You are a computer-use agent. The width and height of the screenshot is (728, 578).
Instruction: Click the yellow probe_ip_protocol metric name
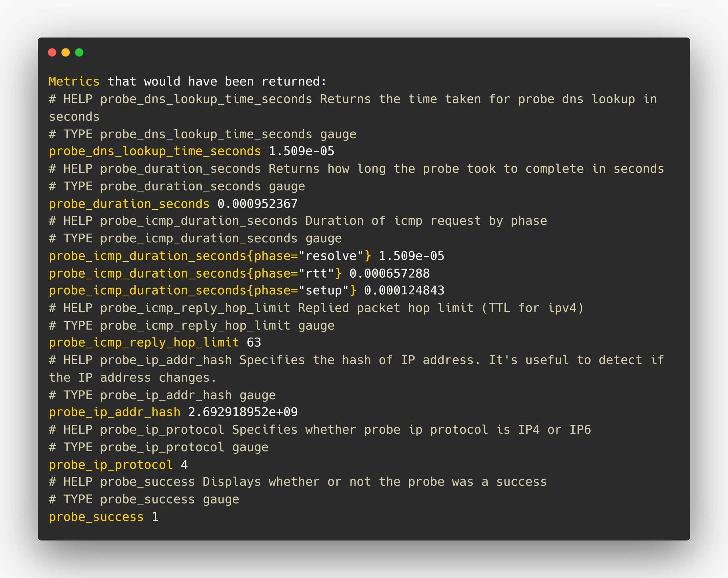tap(111, 465)
